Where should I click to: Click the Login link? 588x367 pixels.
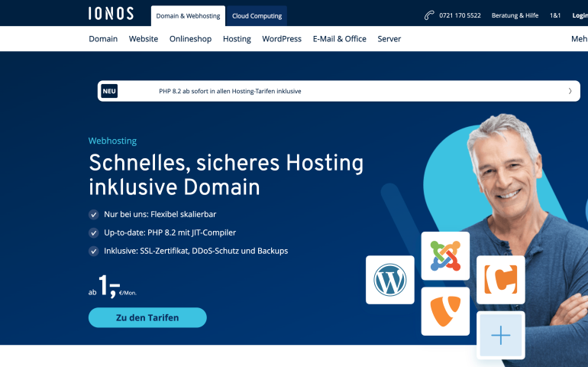[x=580, y=15]
